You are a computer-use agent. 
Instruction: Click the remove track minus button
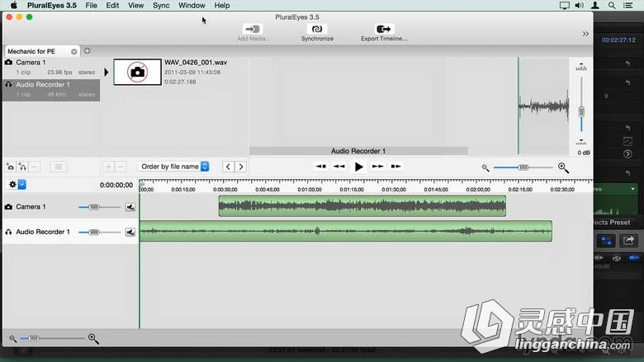(35, 167)
